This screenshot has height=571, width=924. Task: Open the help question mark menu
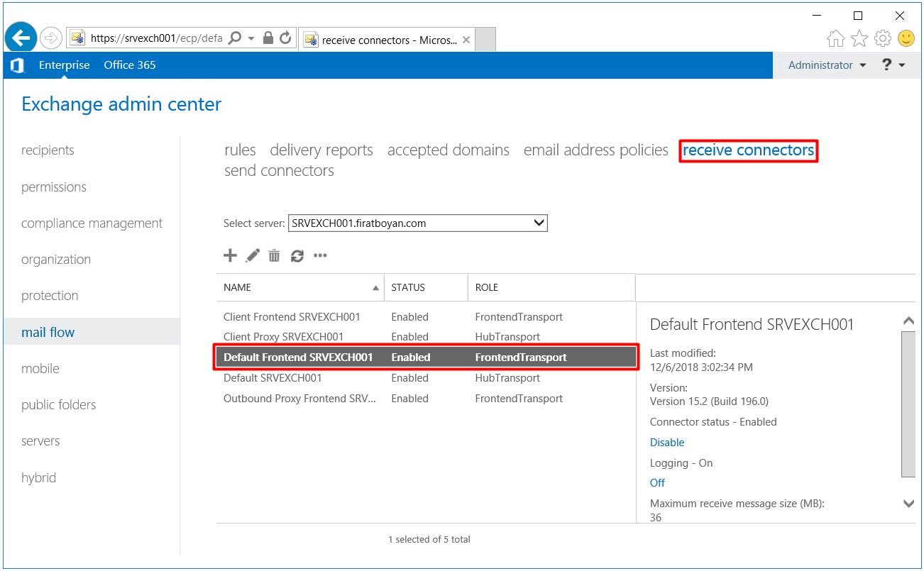click(893, 65)
